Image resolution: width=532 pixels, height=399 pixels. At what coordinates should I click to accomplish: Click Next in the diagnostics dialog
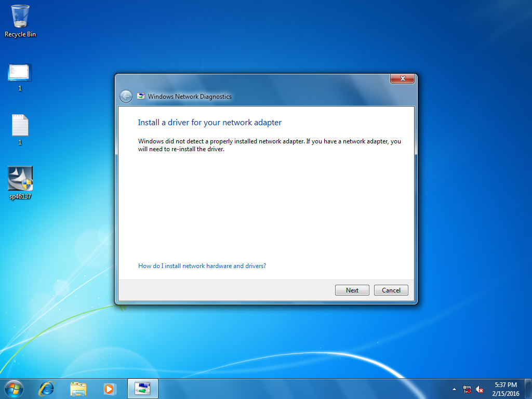(352, 290)
